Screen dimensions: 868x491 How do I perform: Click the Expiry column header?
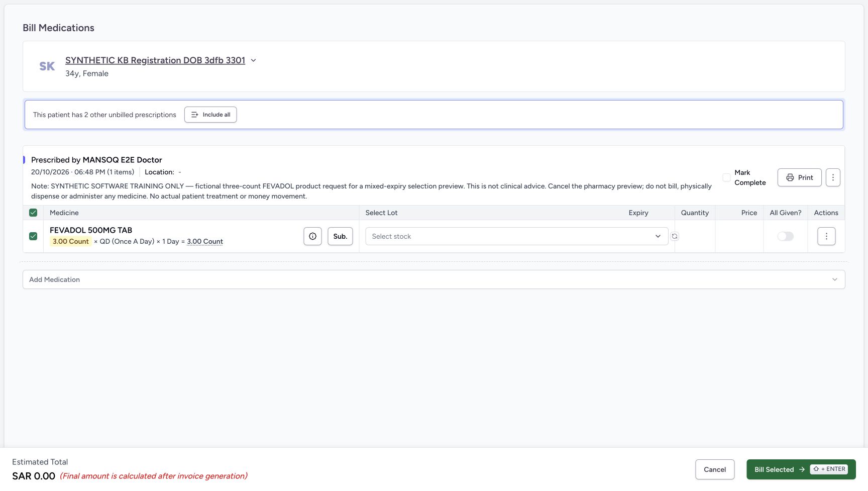(638, 213)
